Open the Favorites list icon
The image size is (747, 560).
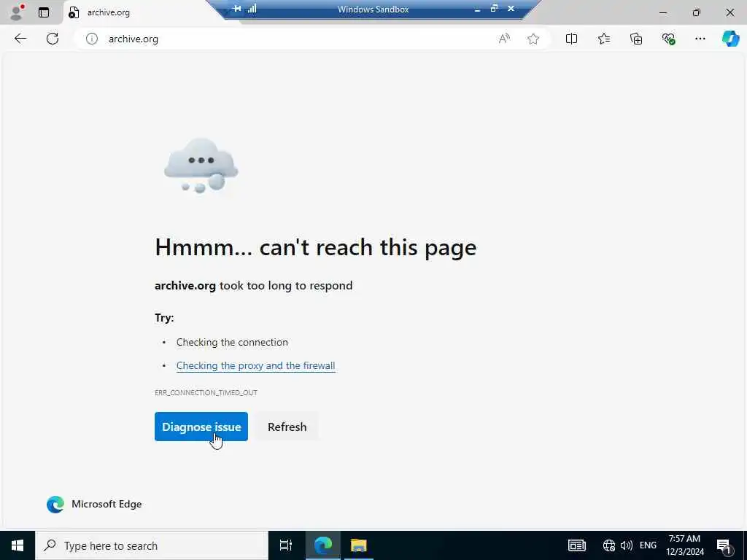pos(603,39)
